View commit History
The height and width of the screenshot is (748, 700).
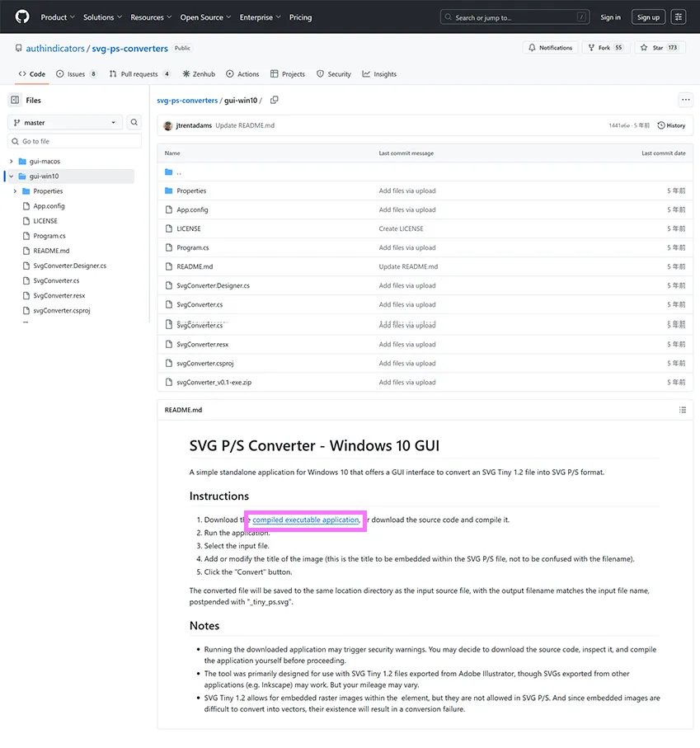671,125
